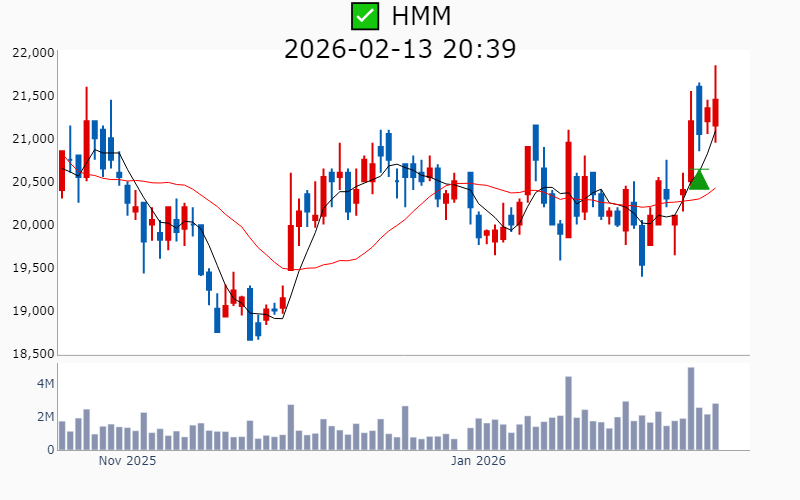Select the 18,500 price axis label

click(33, 353)
